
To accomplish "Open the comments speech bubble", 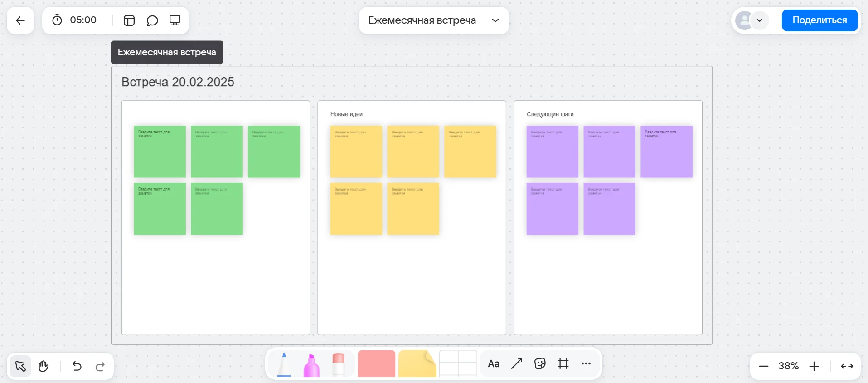I will coord(152,20).
